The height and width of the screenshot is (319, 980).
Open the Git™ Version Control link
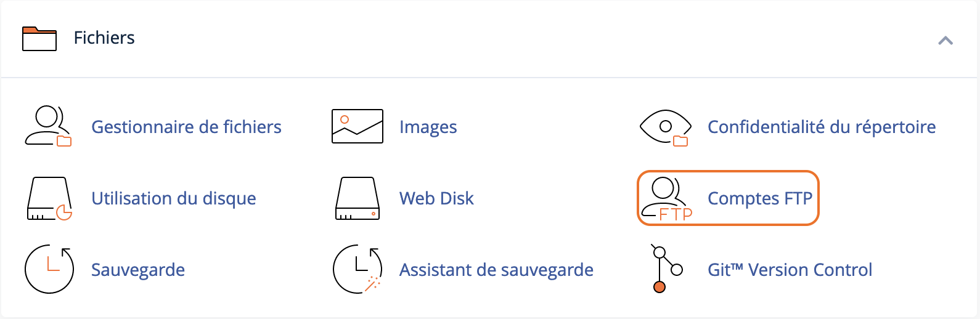tap(790, 270)
